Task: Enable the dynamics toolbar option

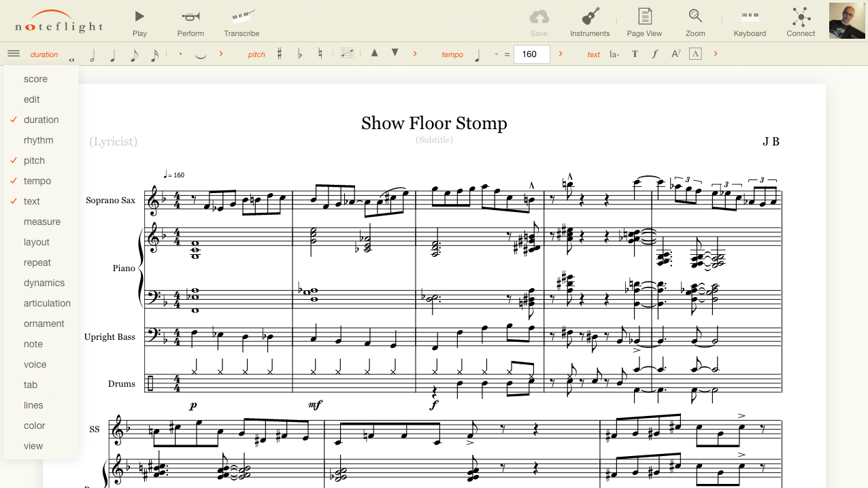Action: tap(44, 283)
